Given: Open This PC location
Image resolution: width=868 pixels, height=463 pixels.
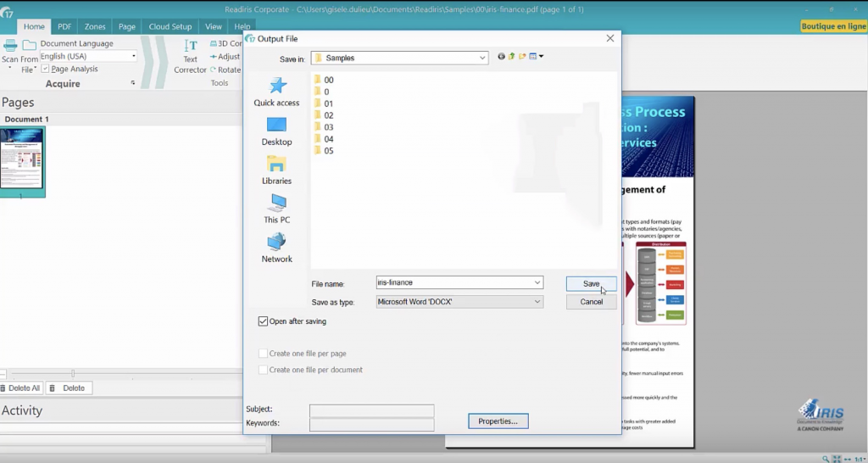Looking at the screenshot, I should coord(277,209).
